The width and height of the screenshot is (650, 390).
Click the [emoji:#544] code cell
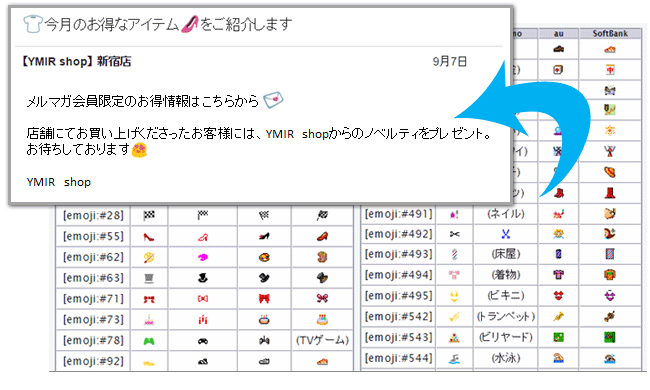coord(398,358)
